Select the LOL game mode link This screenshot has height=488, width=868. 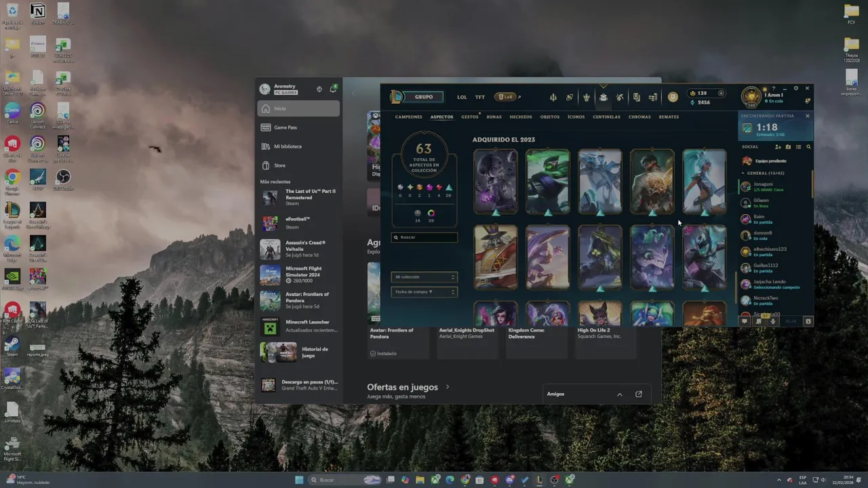pos(462,97)
